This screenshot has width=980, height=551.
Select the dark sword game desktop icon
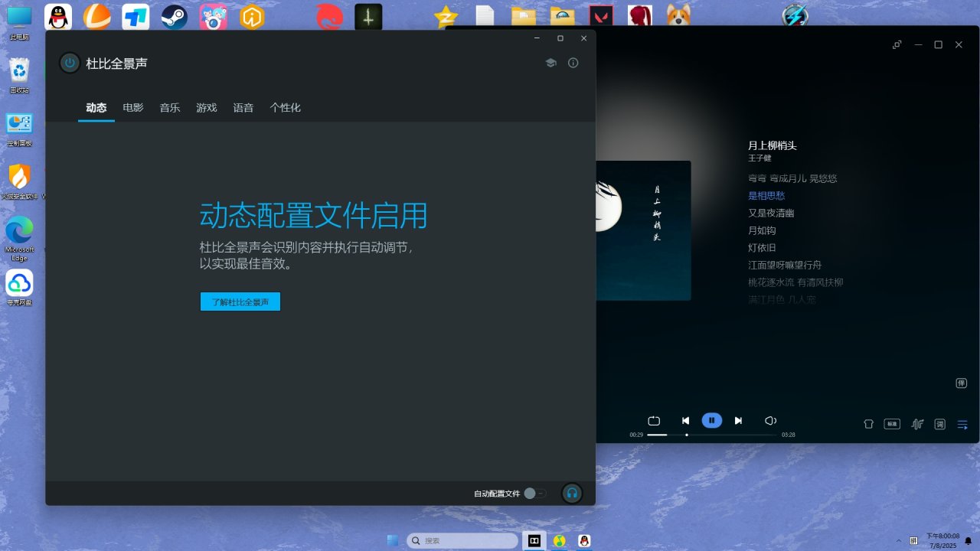(368, 16)
